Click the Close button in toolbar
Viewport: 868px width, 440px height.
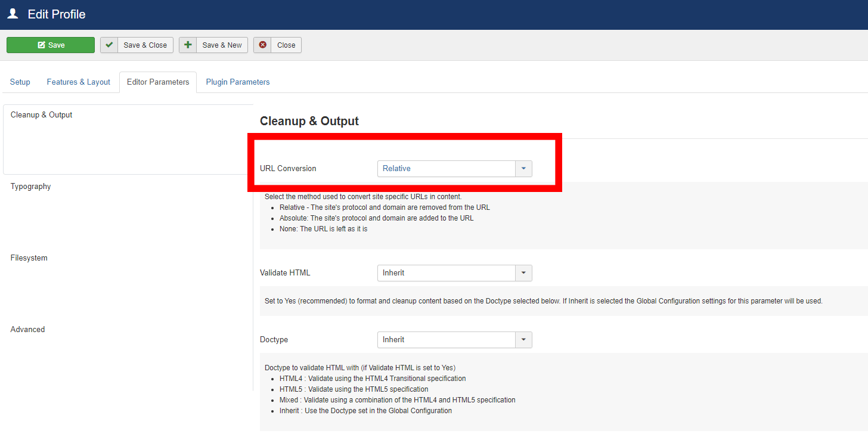(277, 45)
